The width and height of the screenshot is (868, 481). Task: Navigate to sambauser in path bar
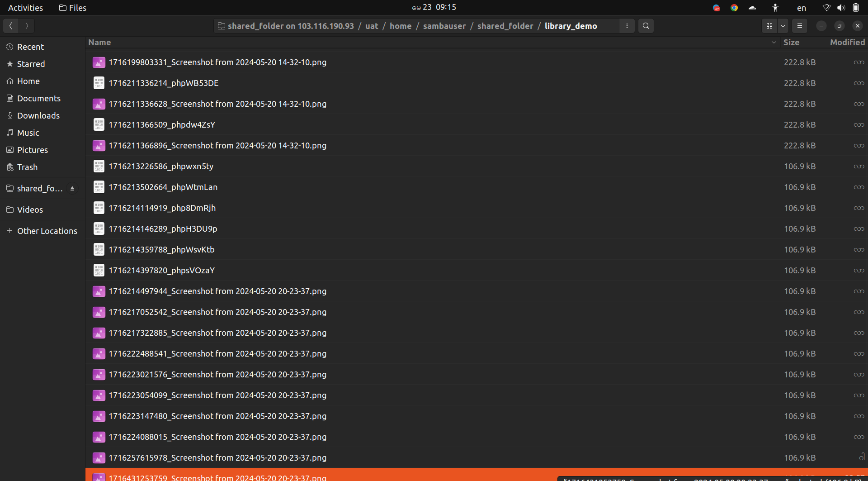pyautogui.click(x=444, y=26)
